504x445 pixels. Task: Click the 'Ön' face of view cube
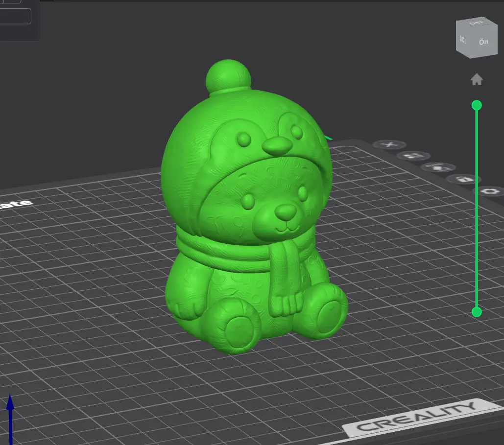[x=483, y=42]
